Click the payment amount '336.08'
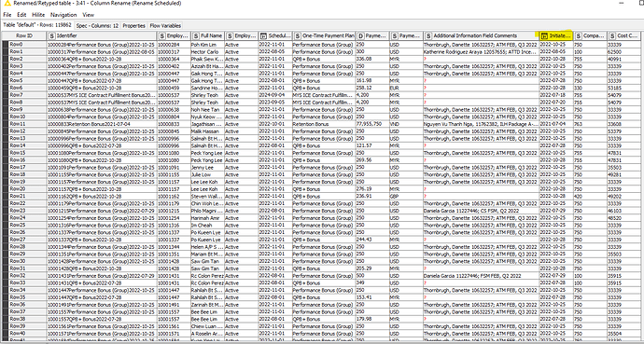This screenshot has height=344, width=644. click(x=372, y=59)
